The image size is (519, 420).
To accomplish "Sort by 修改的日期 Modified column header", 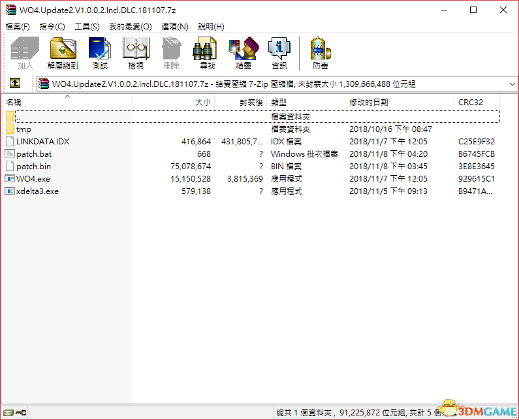I will tap(400, 103).
